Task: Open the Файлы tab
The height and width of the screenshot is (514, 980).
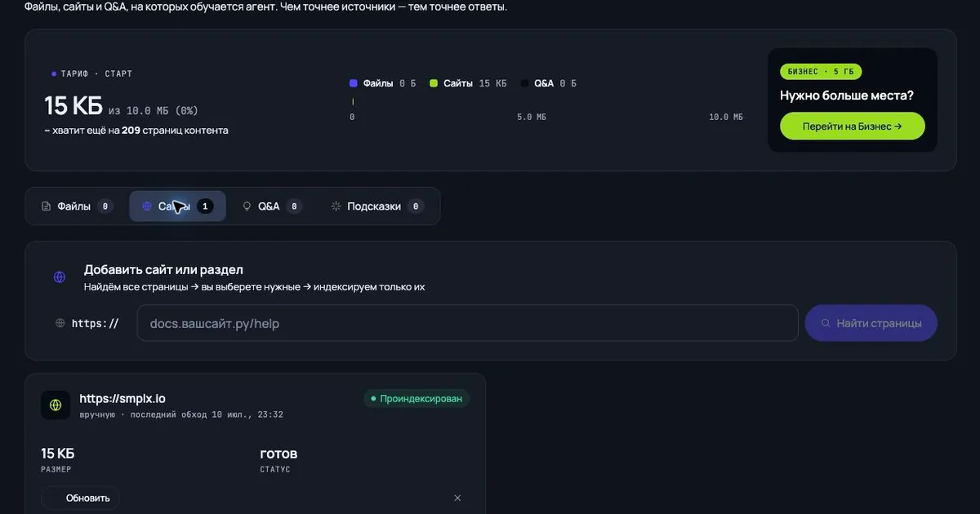Action: pos(77,206)
